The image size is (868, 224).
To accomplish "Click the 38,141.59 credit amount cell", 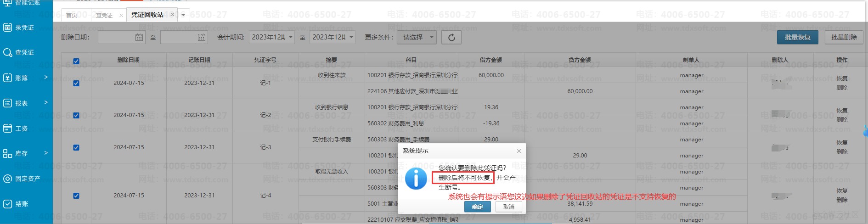I will [x=580, y=204].
